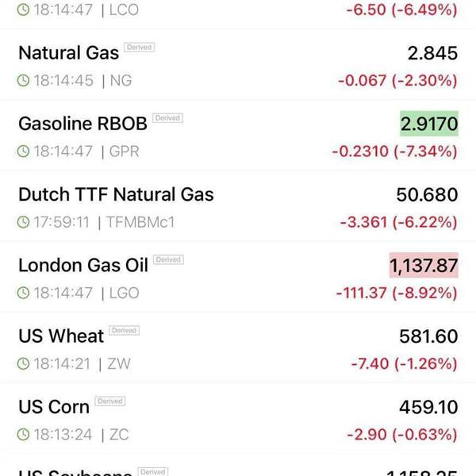This screenshot has width=476, height=476.
Task: Click the clock icon under Dutch TTF Natural Gas
Action: click(25, 222)
